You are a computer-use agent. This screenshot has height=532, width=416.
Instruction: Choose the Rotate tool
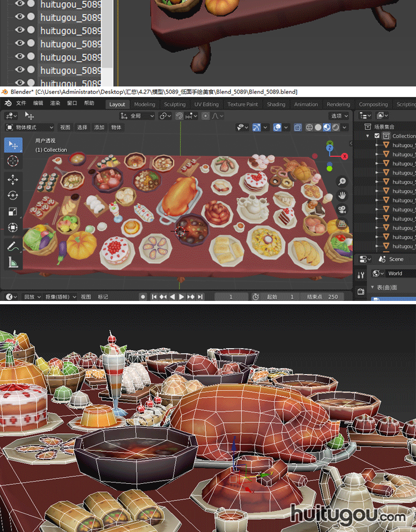tap(13, 195)
